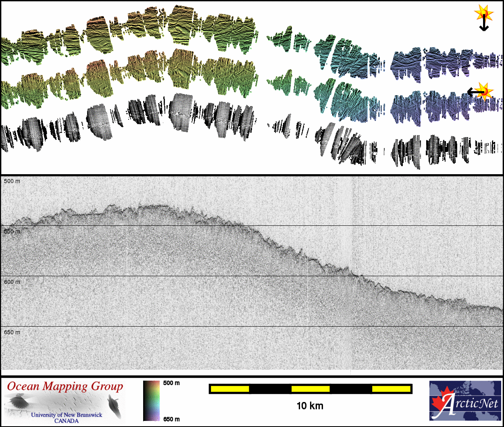Click the leftmost yellow segment of scale bar
504x427 pixels.
pos(230,389)
